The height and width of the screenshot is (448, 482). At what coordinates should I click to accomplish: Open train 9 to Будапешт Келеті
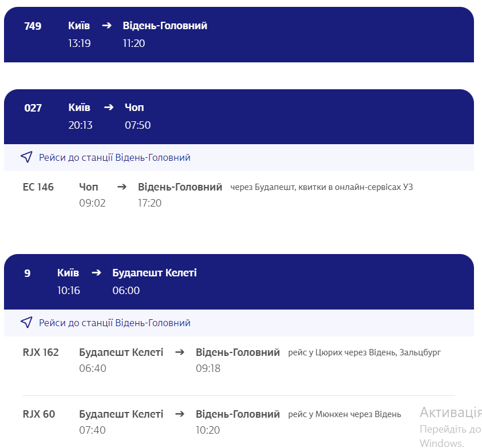(27, 273)
